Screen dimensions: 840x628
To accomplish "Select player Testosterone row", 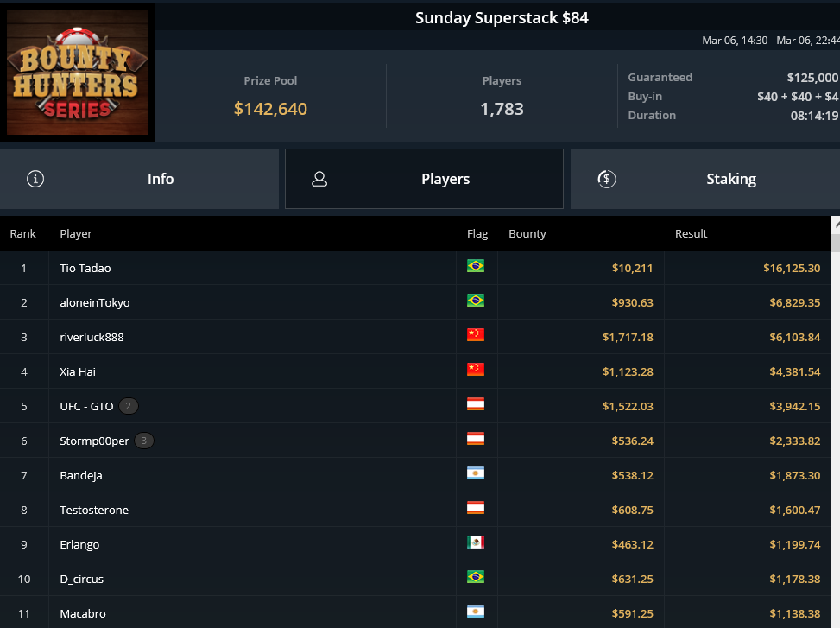I will [x=94, y=510].
